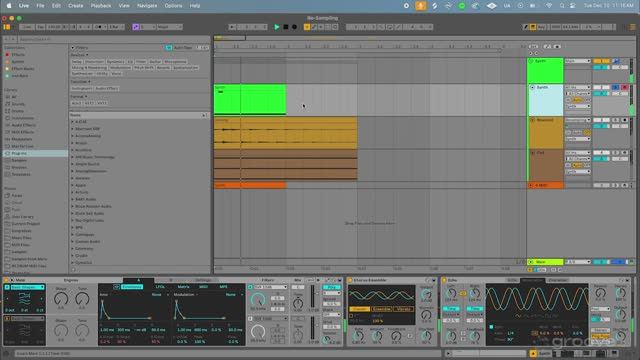Select the red Effects collection
The image size is (640, 360).
click(x=17, y=54)
